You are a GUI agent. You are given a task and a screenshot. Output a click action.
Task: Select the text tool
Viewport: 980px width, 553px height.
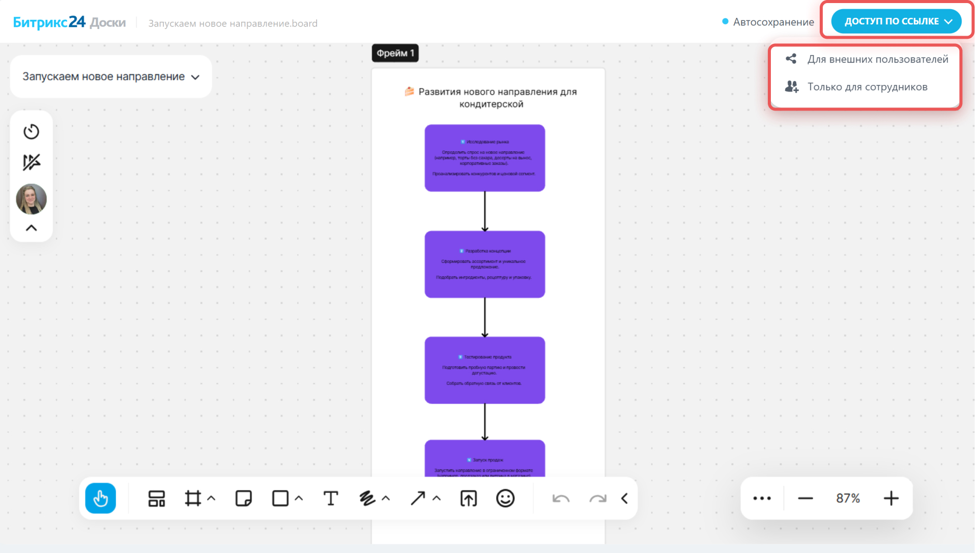(x=331, y=498)
